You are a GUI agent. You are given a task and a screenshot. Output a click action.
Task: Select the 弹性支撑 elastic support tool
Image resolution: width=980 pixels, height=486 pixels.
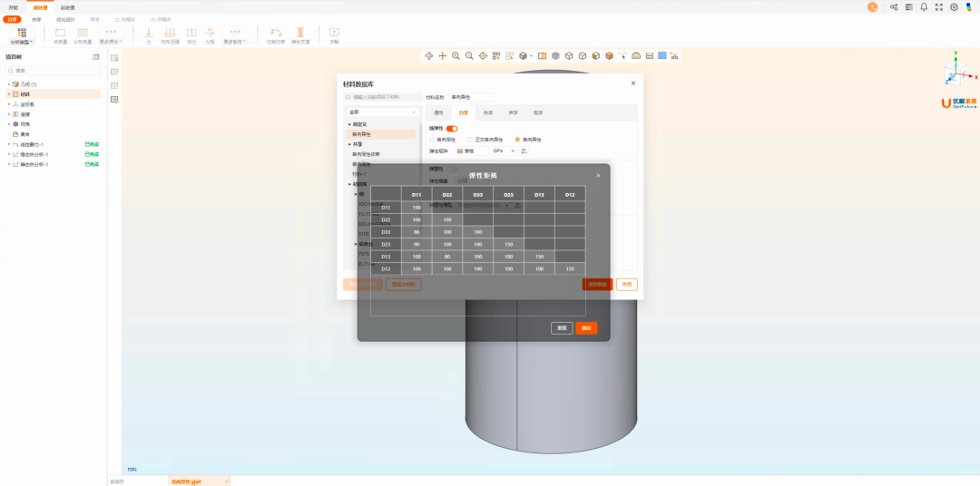(x=300, y=36)
